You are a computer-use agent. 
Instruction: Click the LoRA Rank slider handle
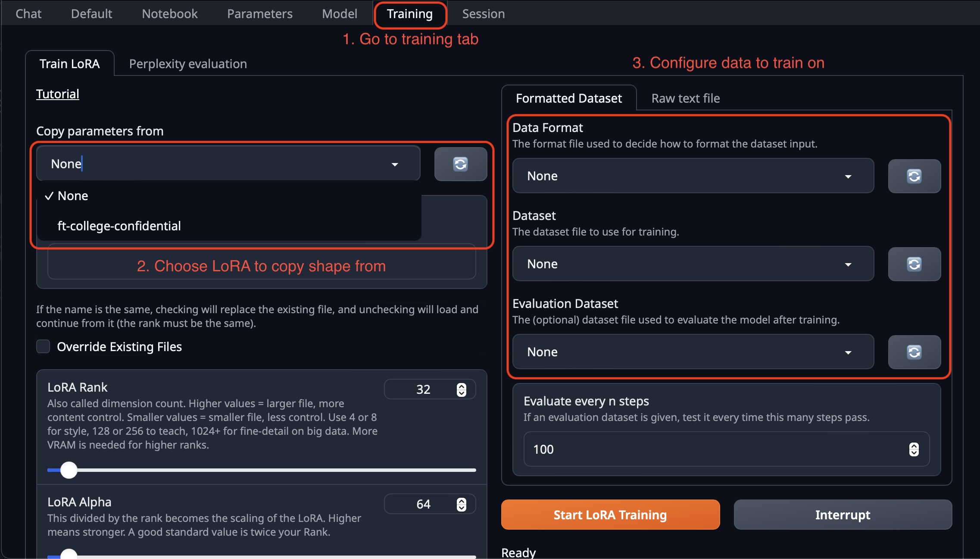click(69, 470)
